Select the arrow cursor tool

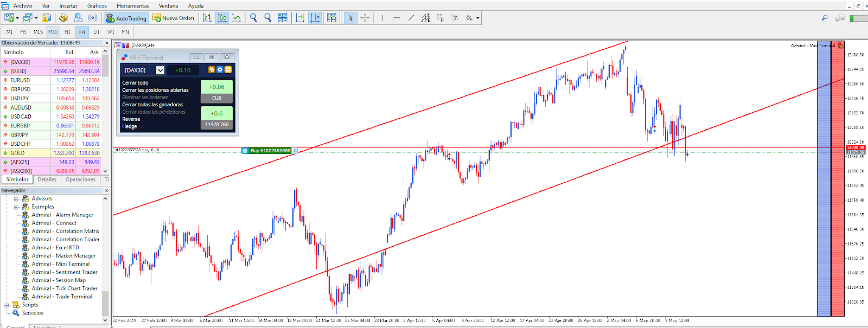pyautogui.click(x=350, y=18)
